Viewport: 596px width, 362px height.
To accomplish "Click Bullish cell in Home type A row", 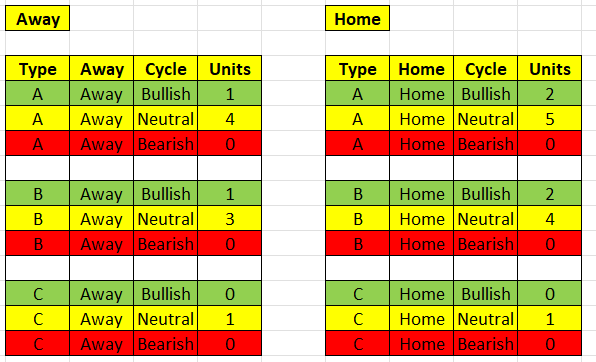I will pyautogui.click(x=486, y=94).
